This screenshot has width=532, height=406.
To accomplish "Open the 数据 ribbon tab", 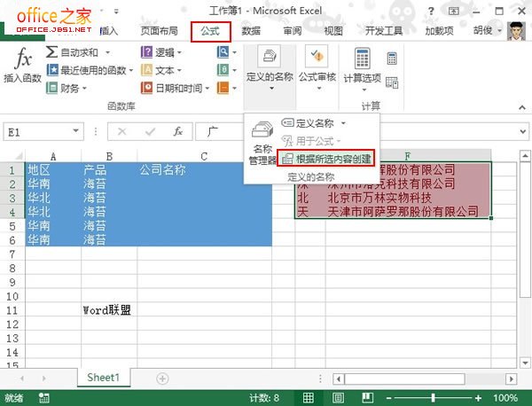I will (x=251, y=31).
